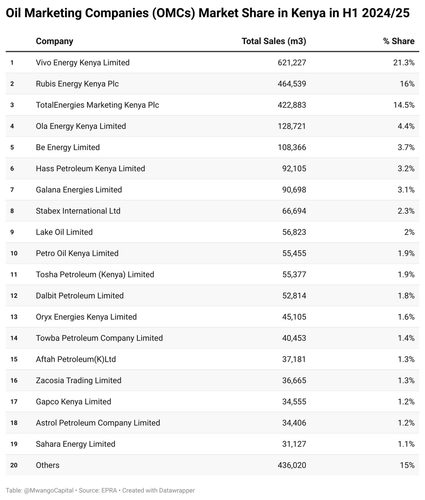
Task: Select Ola Energy Kenya Limited
Action: pos(212,126)
